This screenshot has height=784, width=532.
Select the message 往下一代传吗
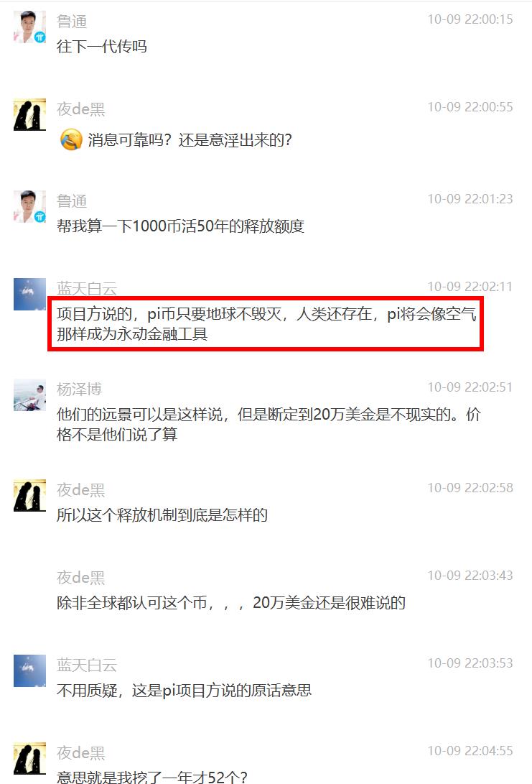click(102, 47)
